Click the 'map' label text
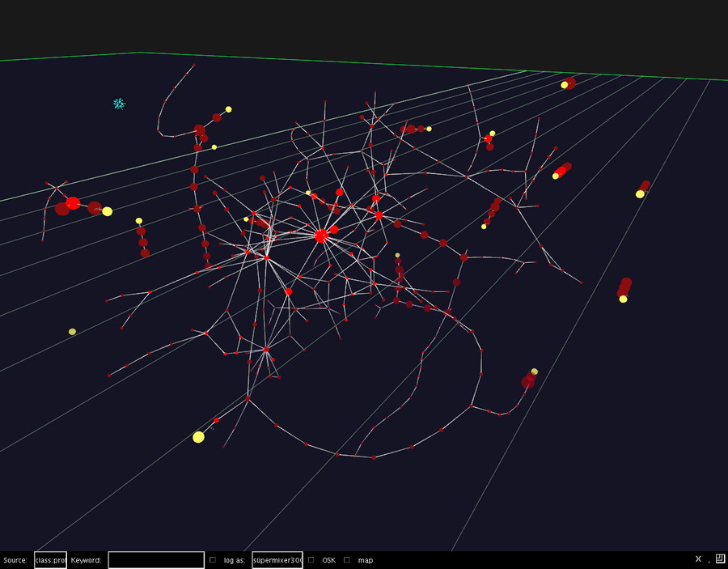 pos(366,561)
